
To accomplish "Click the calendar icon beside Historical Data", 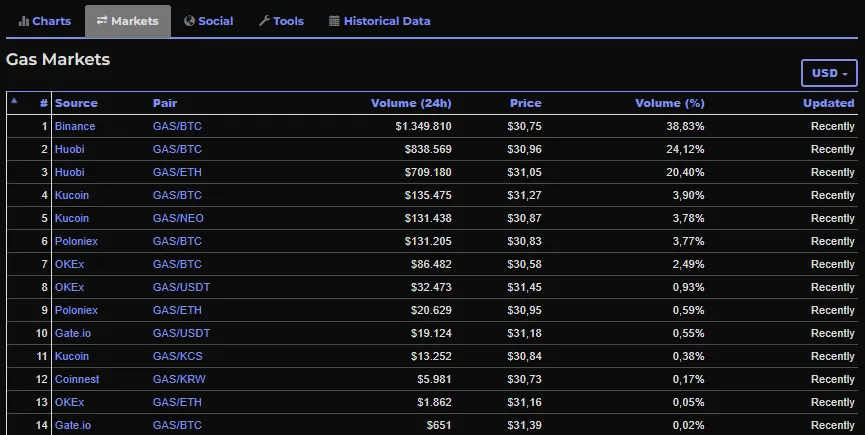I will tap(334, 21).
